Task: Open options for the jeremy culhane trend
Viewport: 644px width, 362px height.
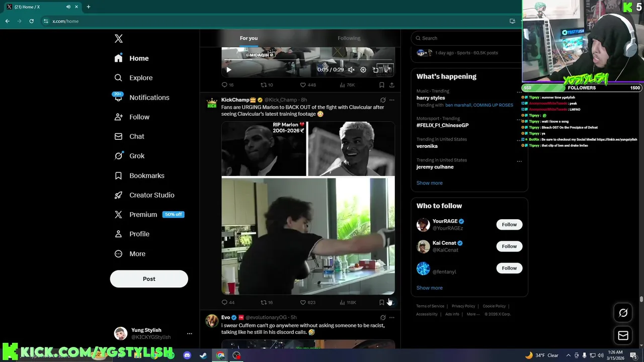Action: click(519, 161)
